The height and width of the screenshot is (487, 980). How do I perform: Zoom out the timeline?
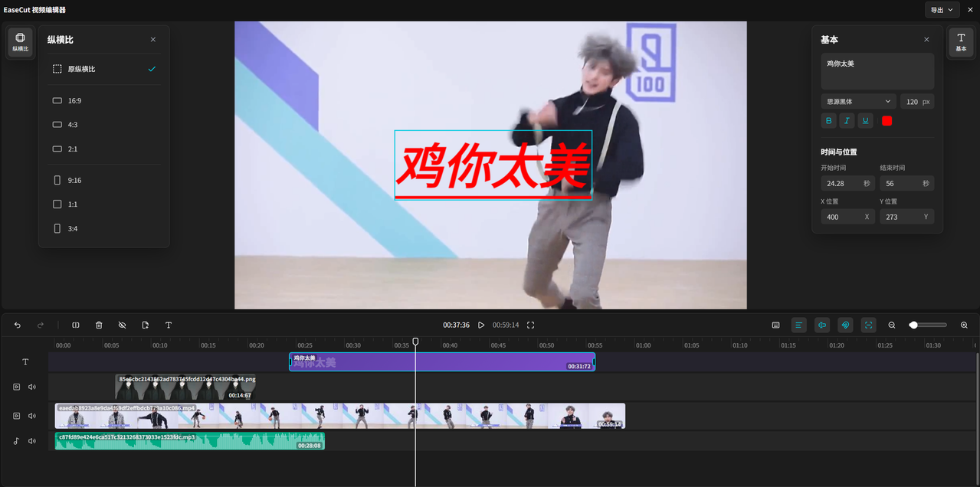point(892,325)
